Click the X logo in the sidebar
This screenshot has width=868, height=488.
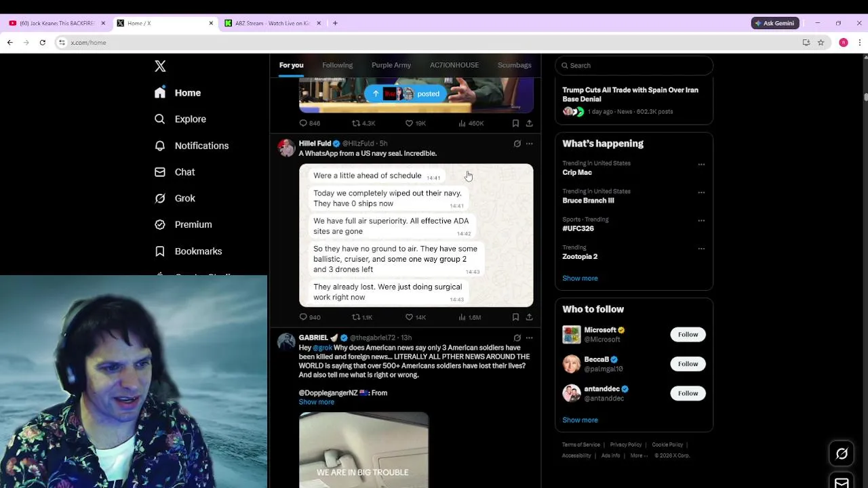[160, 66]
